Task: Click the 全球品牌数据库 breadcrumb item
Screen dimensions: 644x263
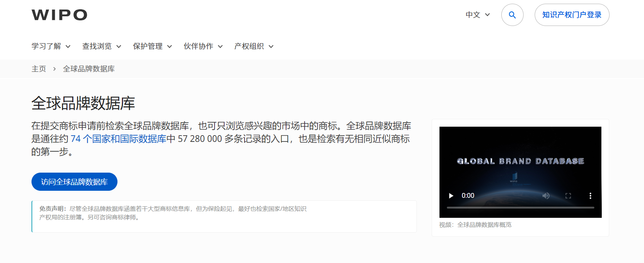Action: click(89, 69)
